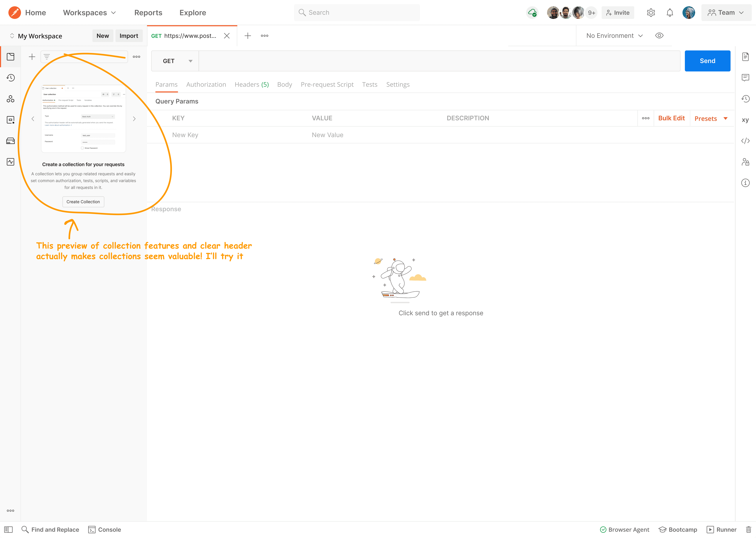Image resolution: width=756 pixels, height=538 pixels.
Task: Click the collections filter input
Action: [84, 57]
